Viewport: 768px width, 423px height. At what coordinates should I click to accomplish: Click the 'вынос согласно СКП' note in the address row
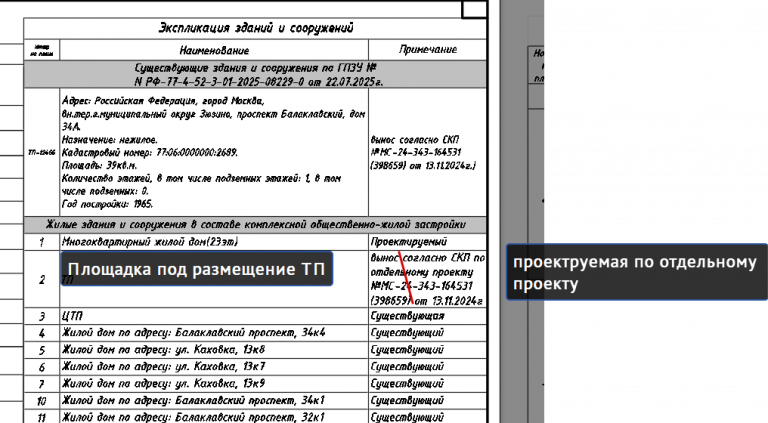coord(423,152)
